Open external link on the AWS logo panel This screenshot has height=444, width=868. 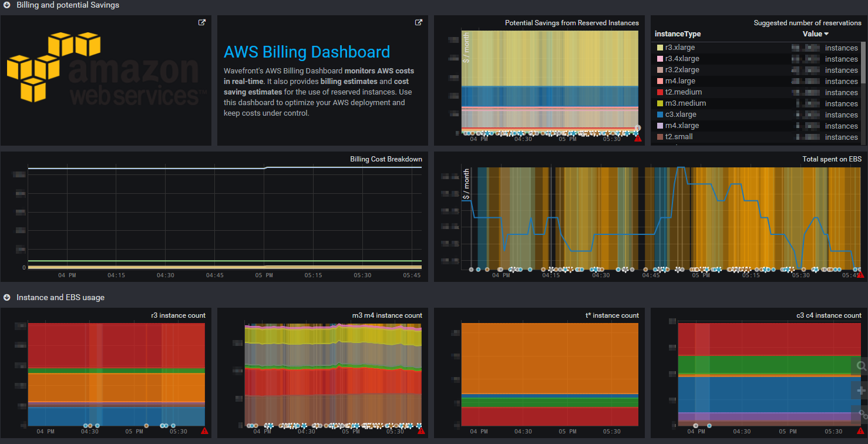(x=202, y=23)
